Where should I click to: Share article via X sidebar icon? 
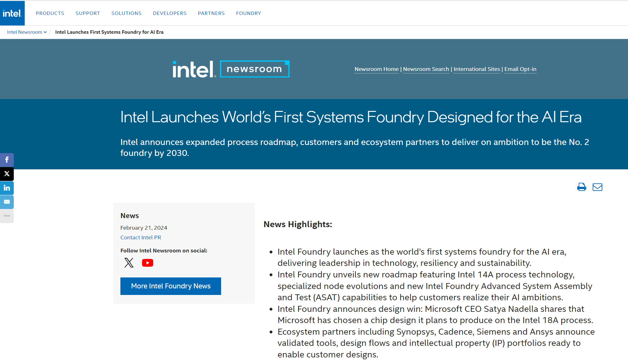tap(7, 174)
